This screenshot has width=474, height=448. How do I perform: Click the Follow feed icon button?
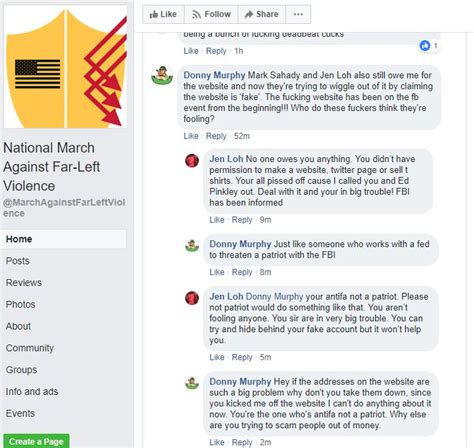[x=211, y=14]
